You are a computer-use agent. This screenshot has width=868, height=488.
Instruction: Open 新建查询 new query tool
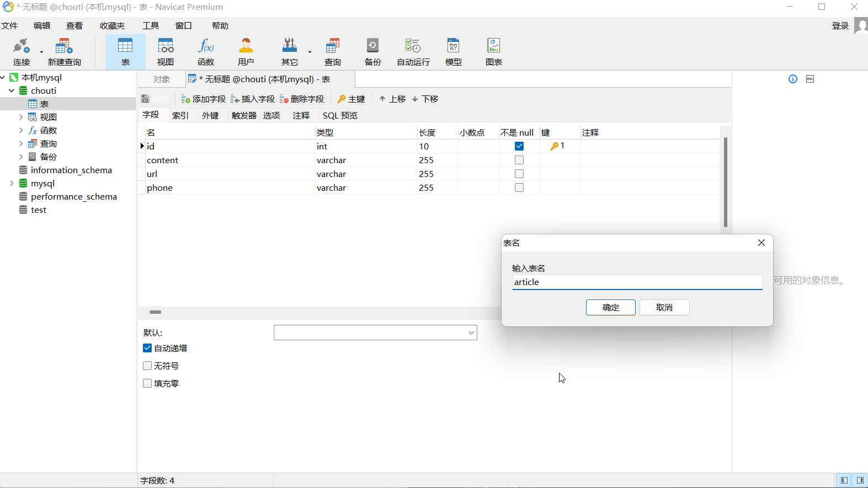coord(64,52)
